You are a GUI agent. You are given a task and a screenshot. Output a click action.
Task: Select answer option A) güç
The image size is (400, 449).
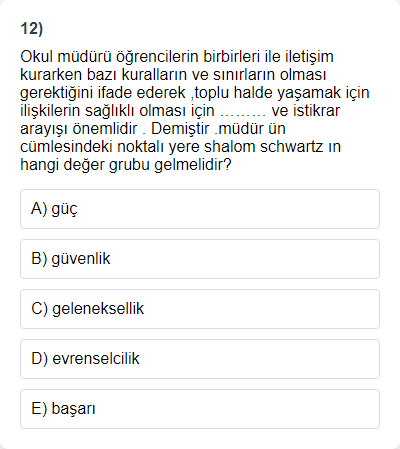[x=200, y=209]
